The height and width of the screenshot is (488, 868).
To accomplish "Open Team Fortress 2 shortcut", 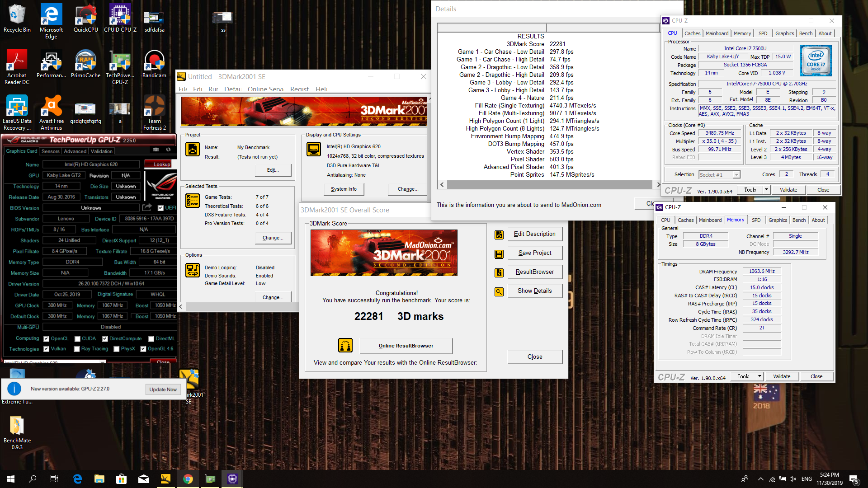I will point(154,113).
